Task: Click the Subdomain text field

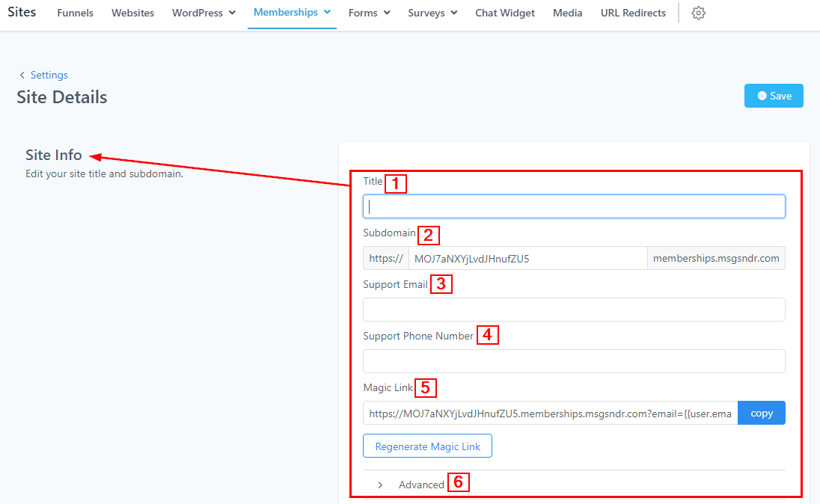Action: (x=527, y=258)
